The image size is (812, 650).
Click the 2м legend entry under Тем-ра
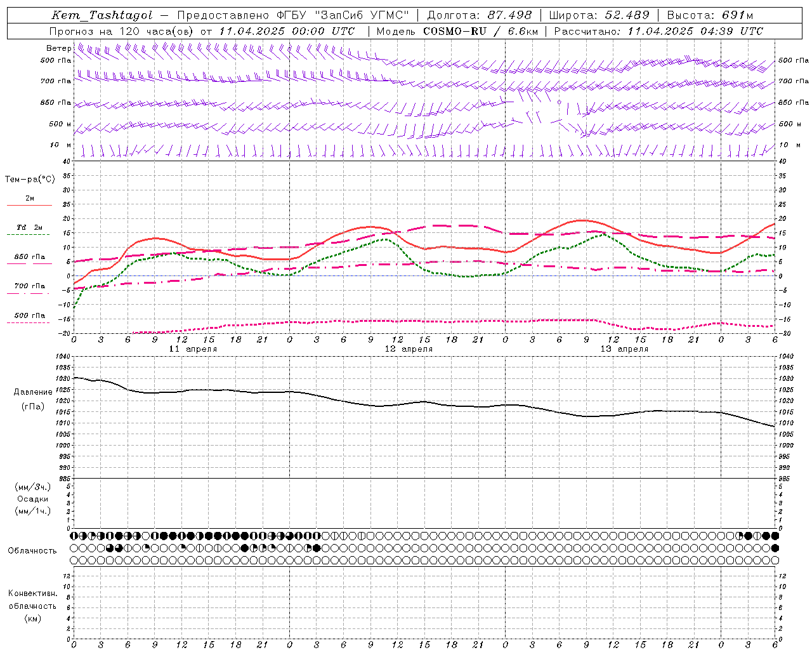click(30, 198)
